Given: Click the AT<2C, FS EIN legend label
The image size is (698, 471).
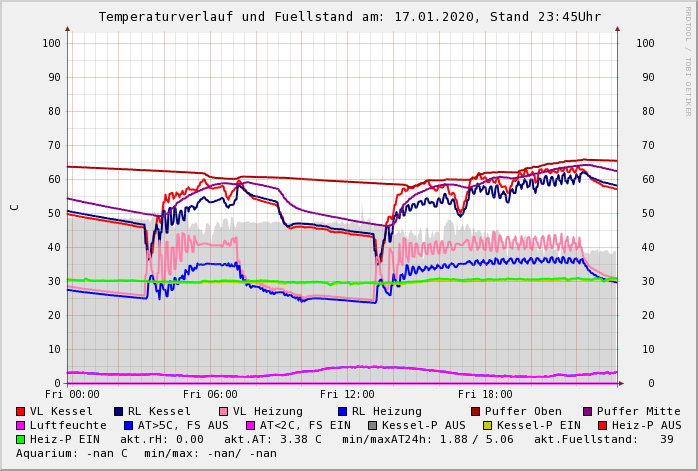Looking at the screenshot, I should 304,425.
